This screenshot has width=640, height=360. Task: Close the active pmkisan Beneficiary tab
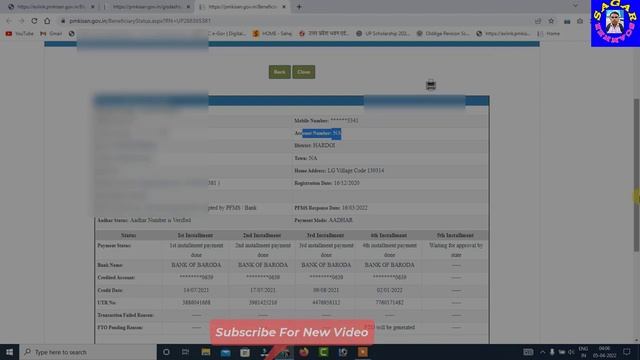[x=284, y=7]
